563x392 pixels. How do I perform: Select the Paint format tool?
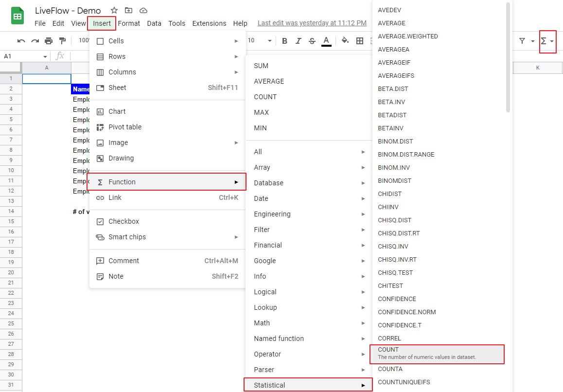(x=61, y=41)
